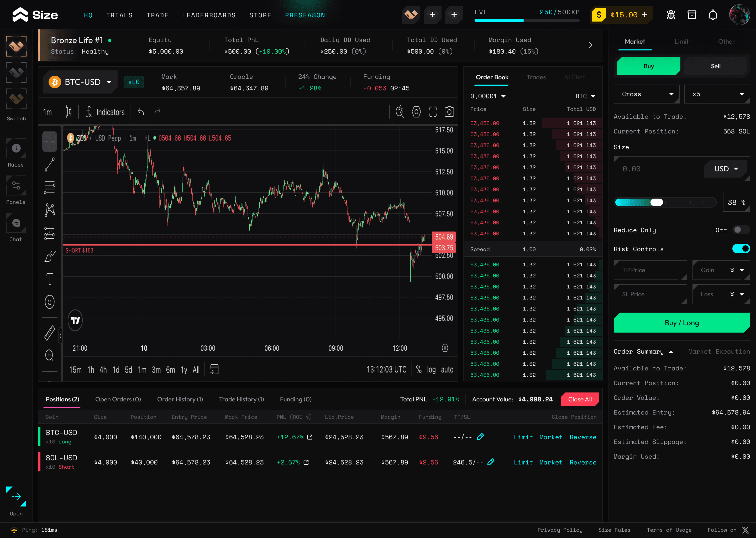Click the Size logo in the header
The width and height of the screenshot is (756, 538).
35,15
